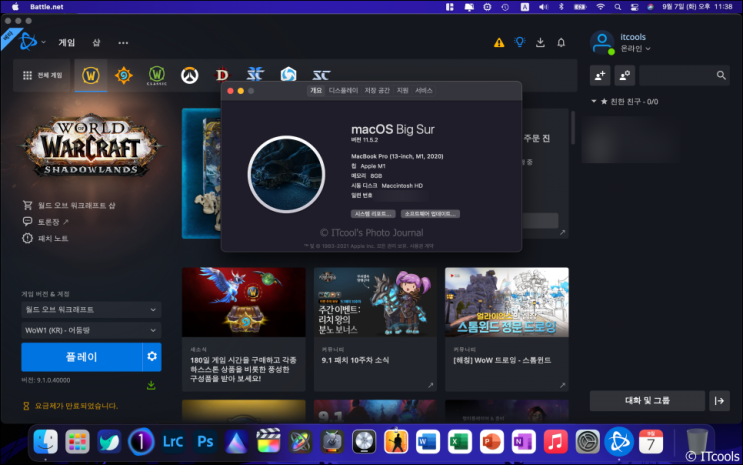743x465 pixels.
Task: Open 월드 오브 워크래프트 샵 link
Action: point(69,205)
